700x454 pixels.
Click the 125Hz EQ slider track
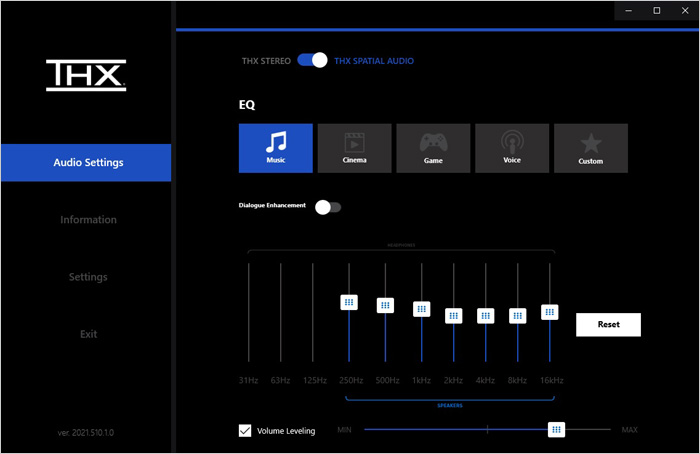[313, 312]
